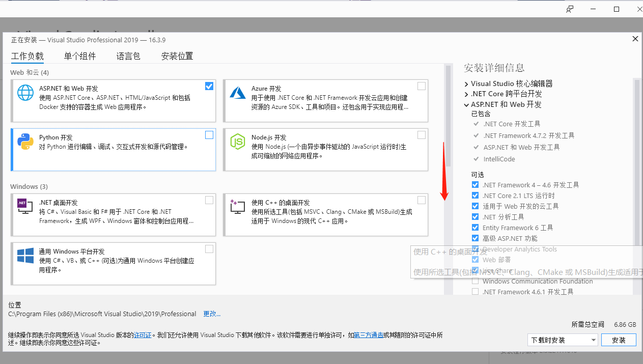Click the Azure development logo icon
Image resolution: width=643 pixels, height=364 pixels.
238,92
